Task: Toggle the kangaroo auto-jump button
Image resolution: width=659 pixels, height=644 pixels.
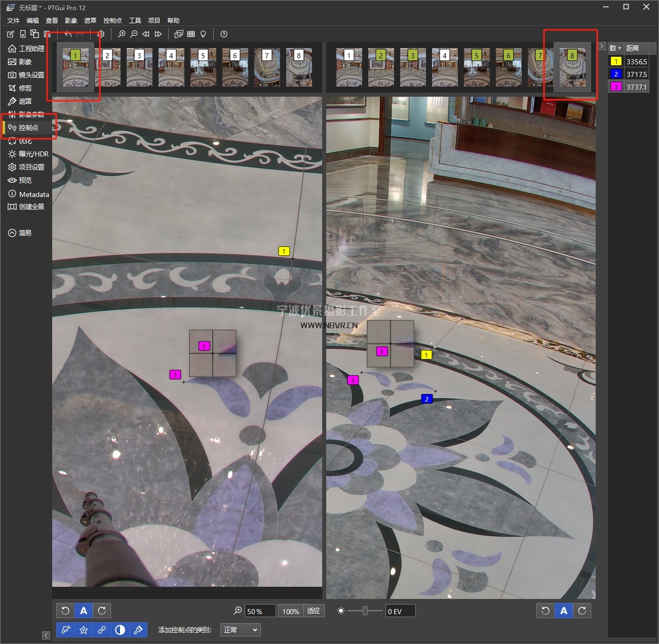Action: tap(65, 630)
